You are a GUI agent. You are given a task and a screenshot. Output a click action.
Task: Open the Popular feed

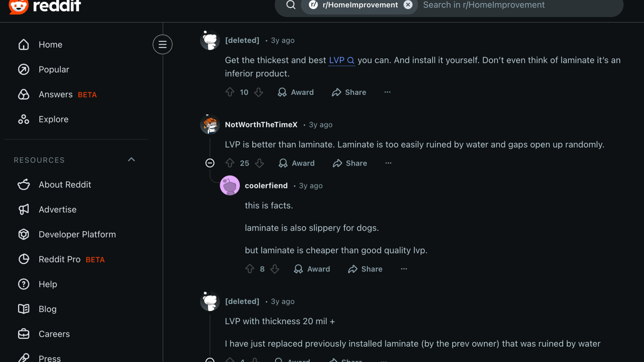(54, 69)
